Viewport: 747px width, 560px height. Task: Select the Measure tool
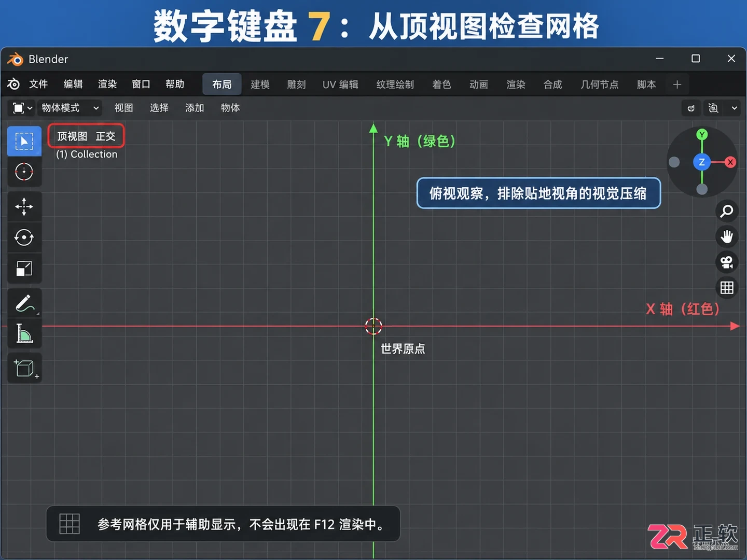(x=24, y=333)
